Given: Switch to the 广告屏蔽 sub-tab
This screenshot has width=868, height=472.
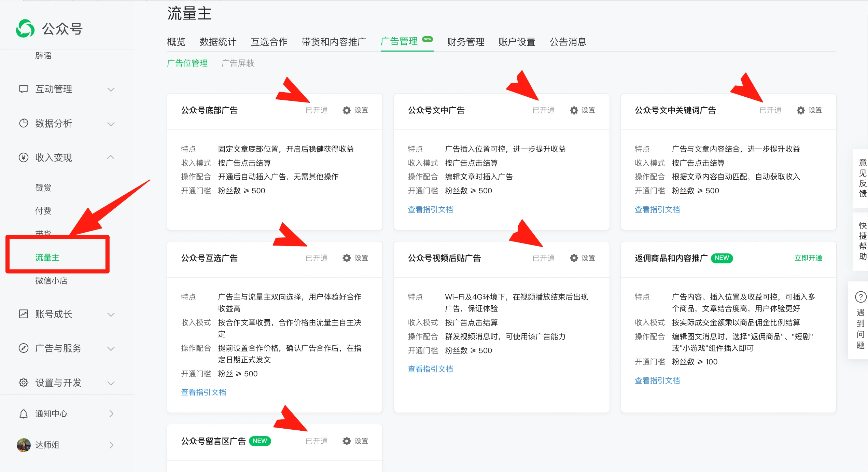Looking at the screenshot, I should (x=238, y=63).
